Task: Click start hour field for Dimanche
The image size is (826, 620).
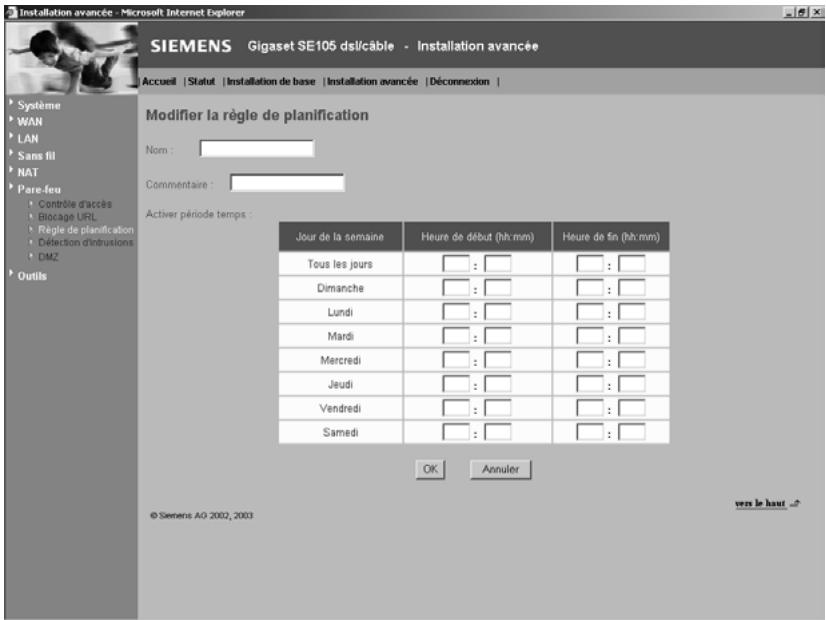Action: click(456, 288)
